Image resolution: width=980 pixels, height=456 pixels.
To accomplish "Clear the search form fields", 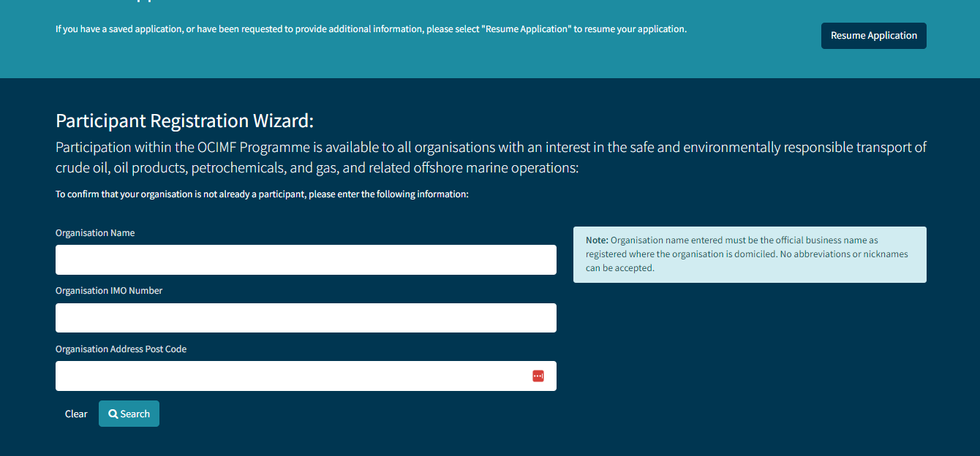I will [x=76, y=414].
